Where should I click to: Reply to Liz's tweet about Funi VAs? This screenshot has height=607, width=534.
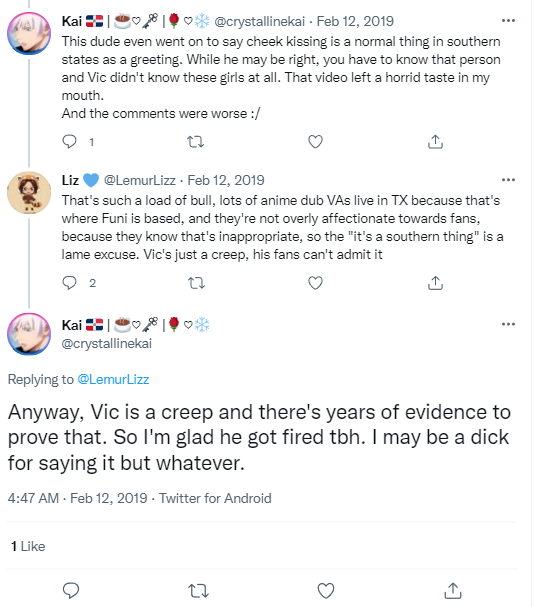70,283
